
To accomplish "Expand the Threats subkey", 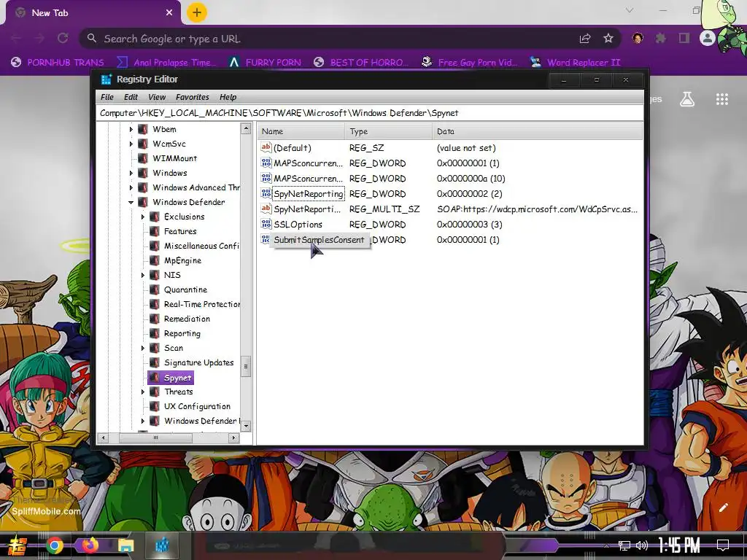I will [x=142, y=392].
